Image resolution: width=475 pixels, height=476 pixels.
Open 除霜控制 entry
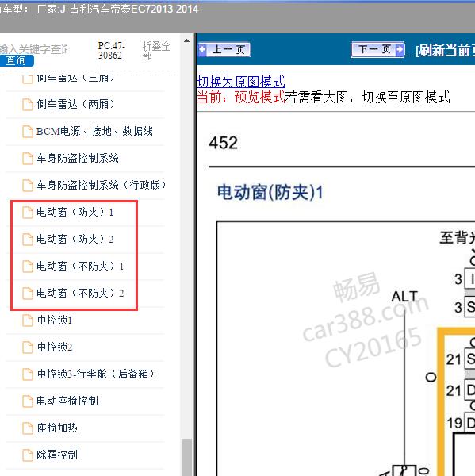click(57, 455)
